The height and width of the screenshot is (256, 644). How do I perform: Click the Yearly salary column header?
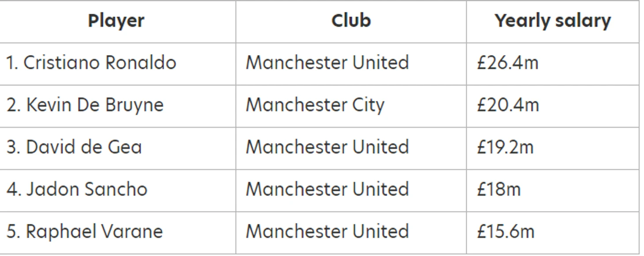[x=552, y=21]
